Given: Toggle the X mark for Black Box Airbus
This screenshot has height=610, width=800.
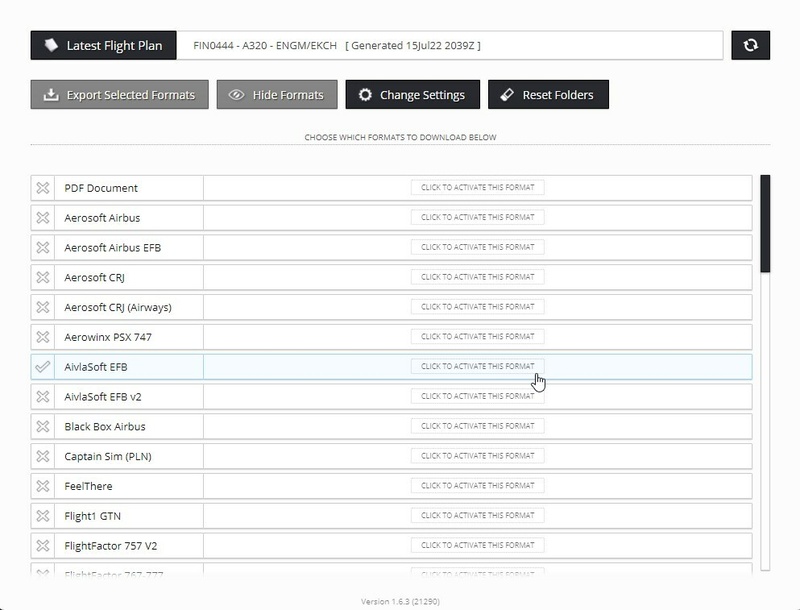Looking at the screenshot, I should coord(43,426).
